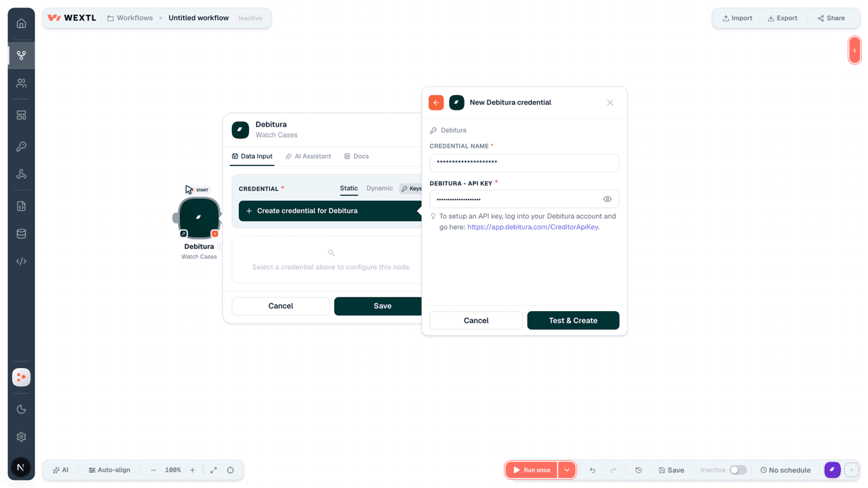Click the 100% zoom level
868x488 pixels.
173,470
